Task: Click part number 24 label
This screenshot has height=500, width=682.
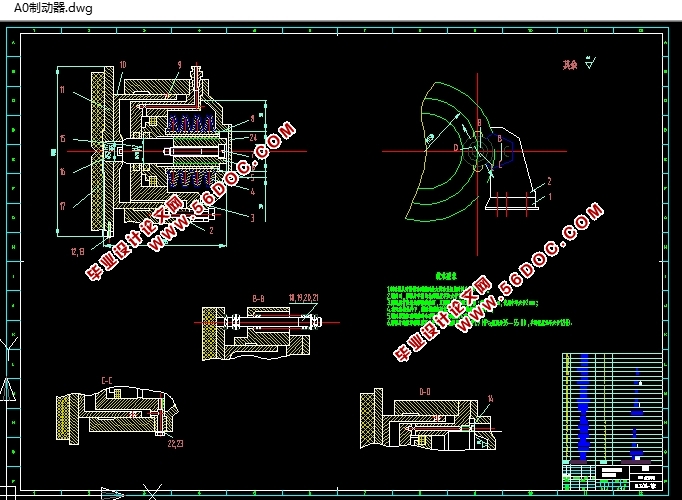Action: (253, 137)
